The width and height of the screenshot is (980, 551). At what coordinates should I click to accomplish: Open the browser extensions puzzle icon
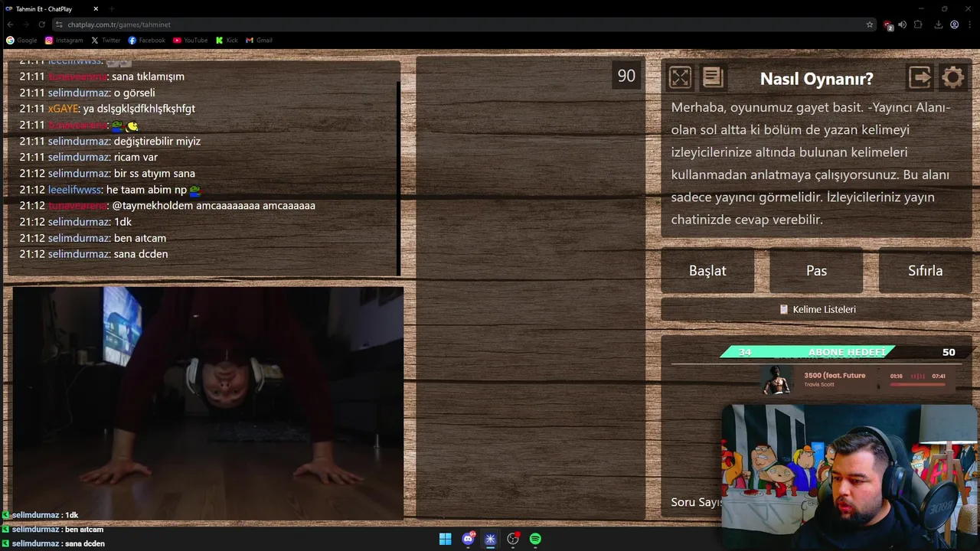tap(918, 24)
